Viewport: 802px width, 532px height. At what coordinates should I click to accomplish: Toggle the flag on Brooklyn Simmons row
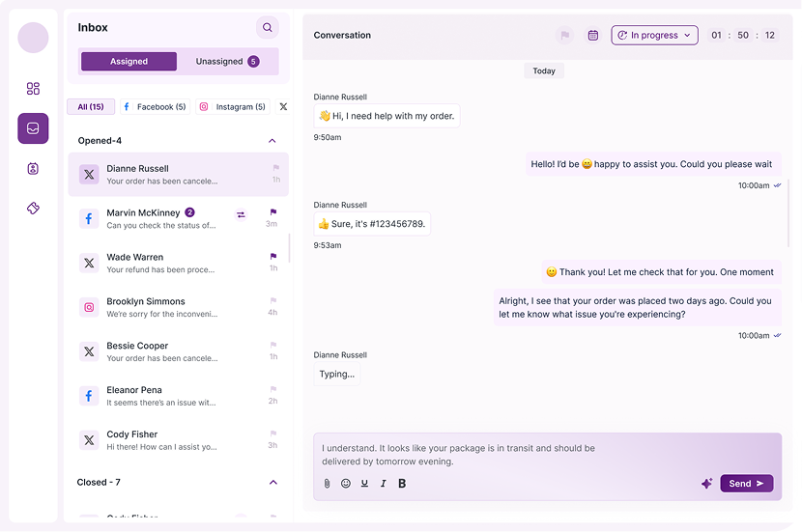coord(273,300)
